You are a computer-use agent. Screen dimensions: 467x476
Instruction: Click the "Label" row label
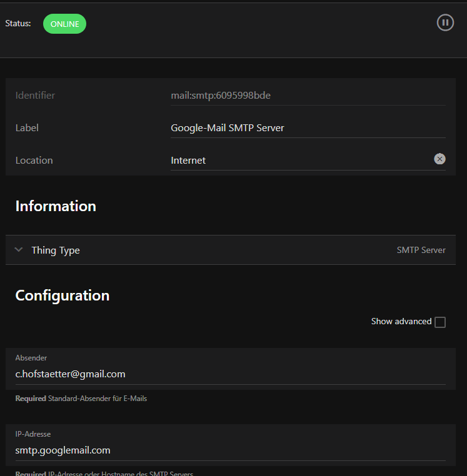coord(27,128)
